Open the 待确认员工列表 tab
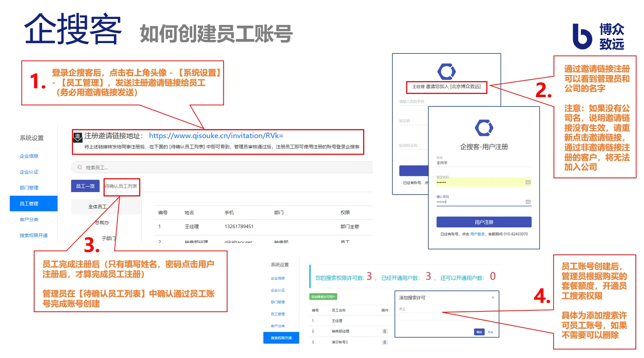The width and height of the screenshot is (644, 358). [x=121, y=186]
